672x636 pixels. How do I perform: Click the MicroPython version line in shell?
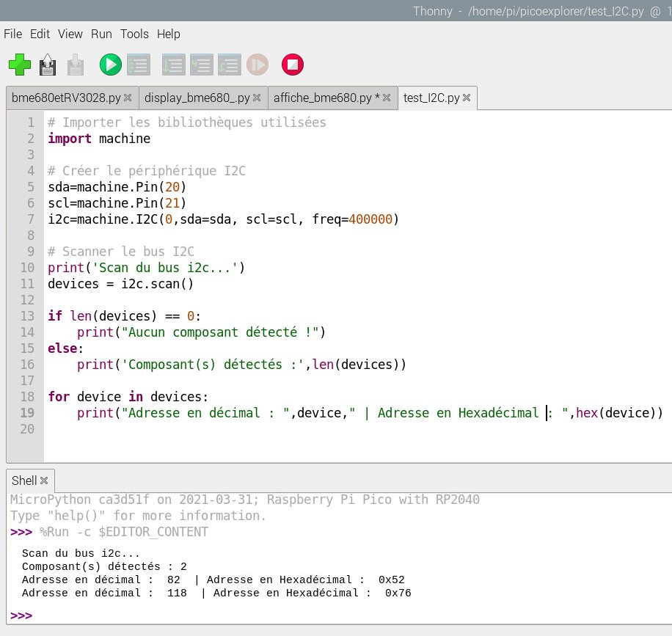[245, 500]
